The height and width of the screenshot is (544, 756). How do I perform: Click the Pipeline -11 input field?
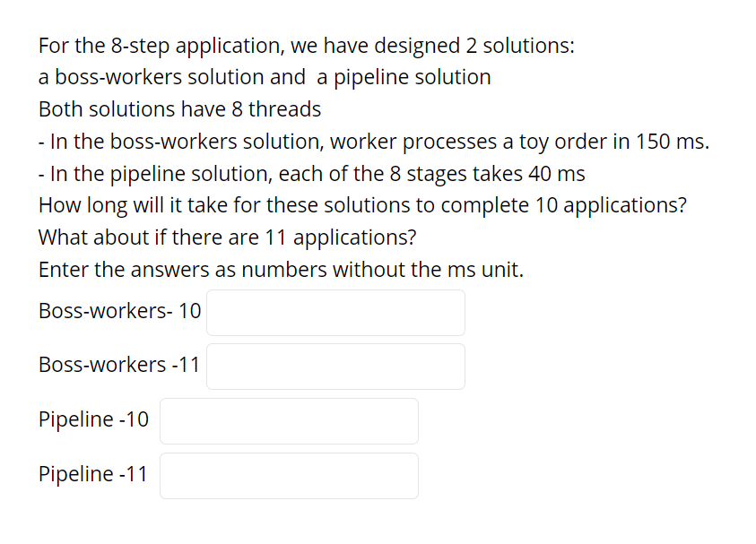288,475
